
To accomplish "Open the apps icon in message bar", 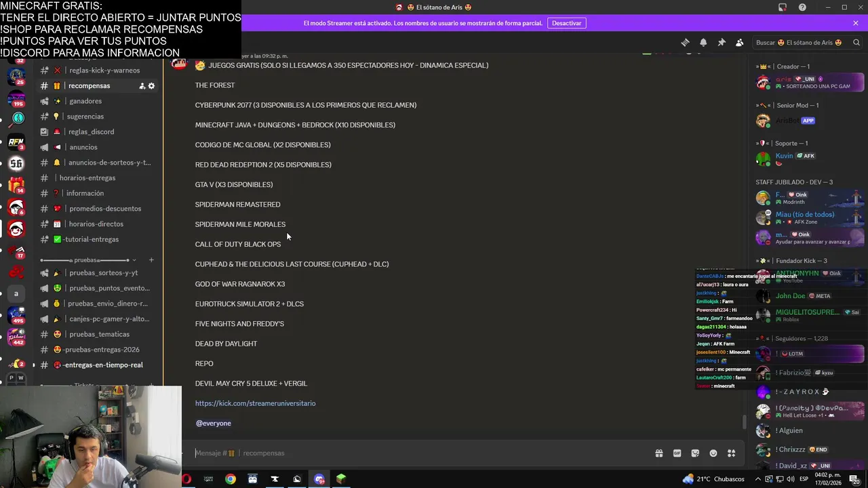I will tap(731, 453).
